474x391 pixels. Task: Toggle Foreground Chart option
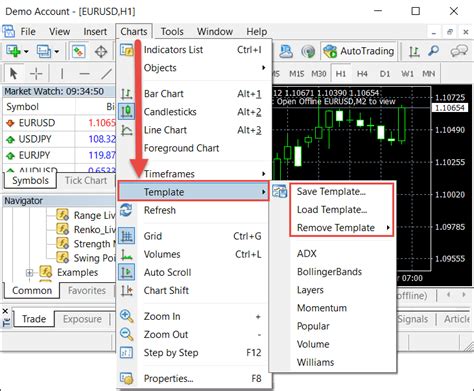(x=195, y=148)
